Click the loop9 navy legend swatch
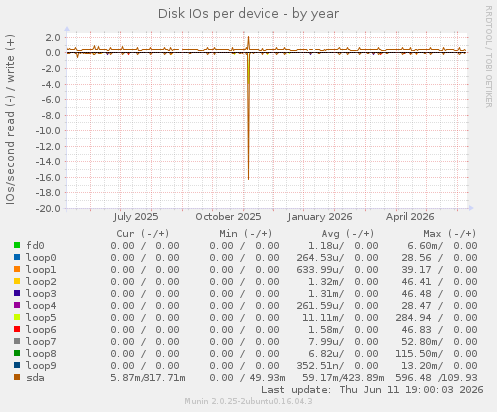497x412 pixels. coord(17,365)
